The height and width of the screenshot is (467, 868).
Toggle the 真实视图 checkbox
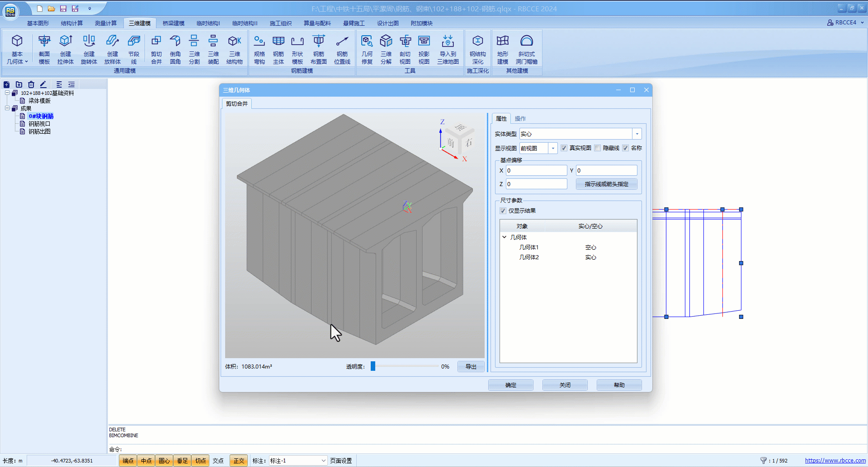564,148
